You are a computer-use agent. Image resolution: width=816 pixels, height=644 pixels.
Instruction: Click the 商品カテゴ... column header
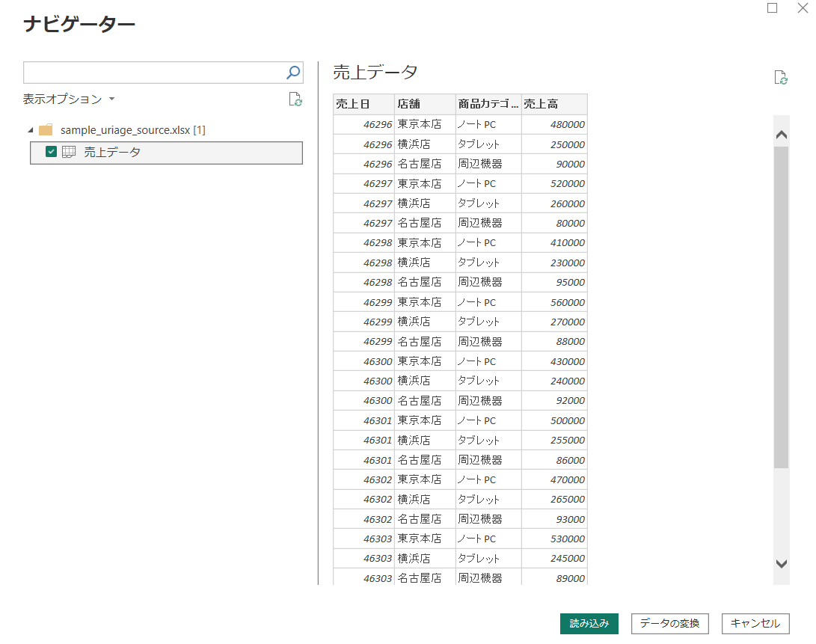pyautogui.click(x=488, y=104)
